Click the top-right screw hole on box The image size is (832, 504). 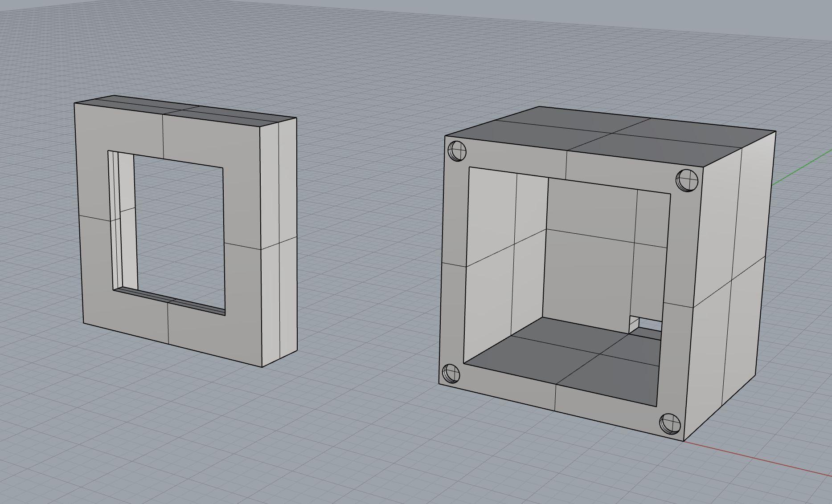(x=686, y=180)
